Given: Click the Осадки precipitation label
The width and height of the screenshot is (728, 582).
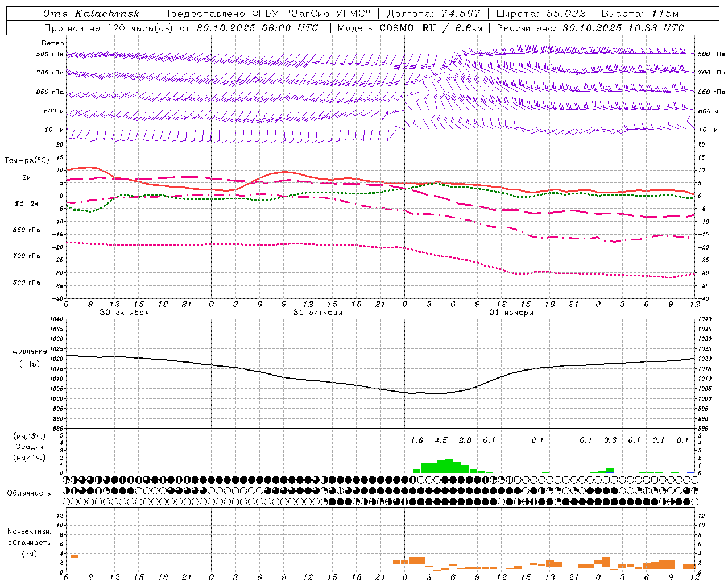Looking at the screenshot, I should [x=30, y=447].
